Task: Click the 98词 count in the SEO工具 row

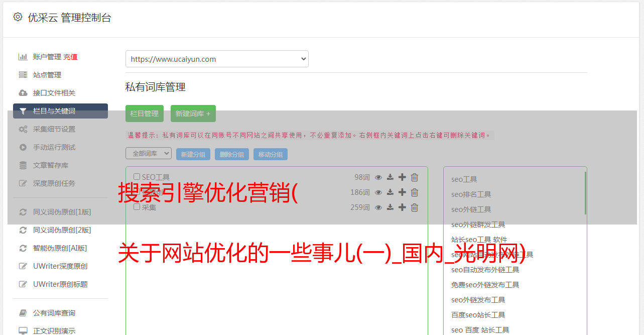Action: pyautogui.click(x=362, y=177)
